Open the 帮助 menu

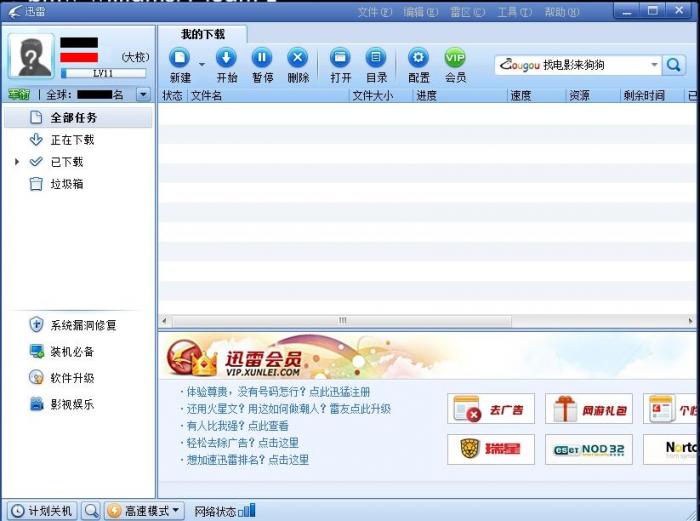(562, 12)
